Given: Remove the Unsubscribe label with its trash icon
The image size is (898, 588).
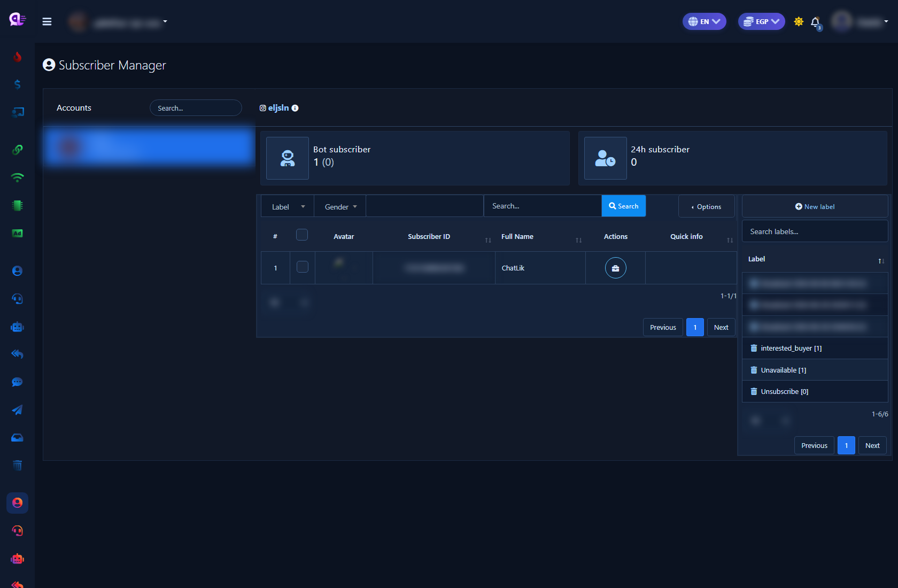Looking at the screenshot, I should 754,391.
